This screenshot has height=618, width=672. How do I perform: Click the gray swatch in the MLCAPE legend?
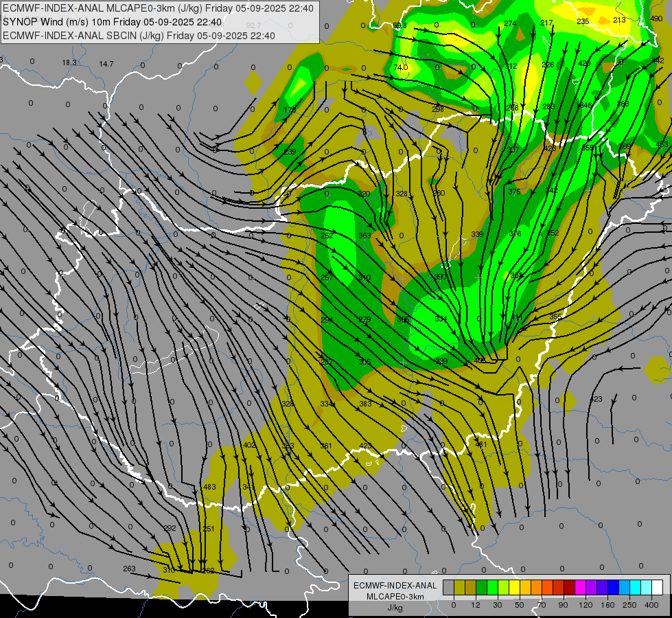[x=449, y=587]
